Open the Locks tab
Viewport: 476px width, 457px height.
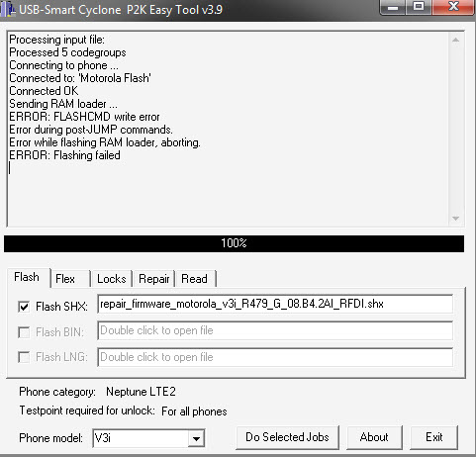[x=112, y=279]
